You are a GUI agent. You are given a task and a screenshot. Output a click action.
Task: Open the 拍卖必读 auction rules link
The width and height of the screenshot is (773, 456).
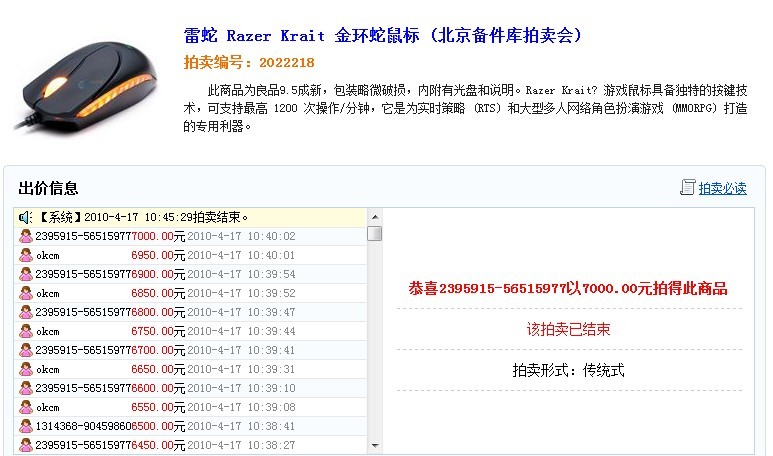coord(722,188)
